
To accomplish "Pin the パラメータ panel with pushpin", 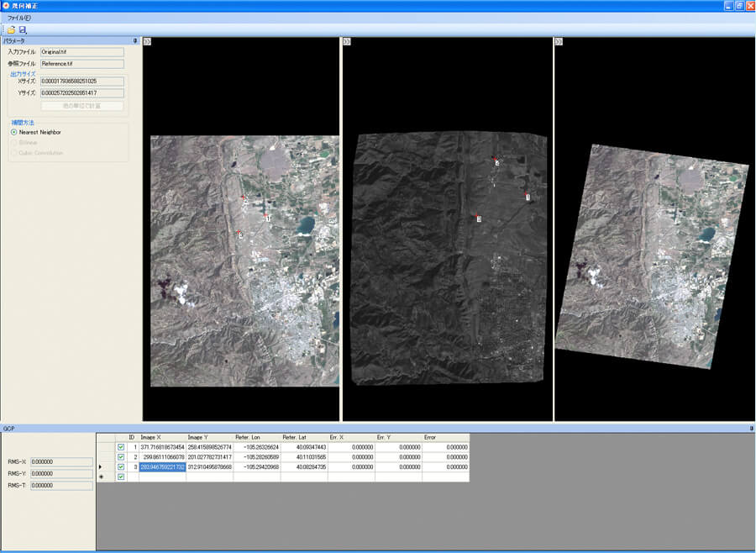I will pyautogui.click(x=135, y=40).
